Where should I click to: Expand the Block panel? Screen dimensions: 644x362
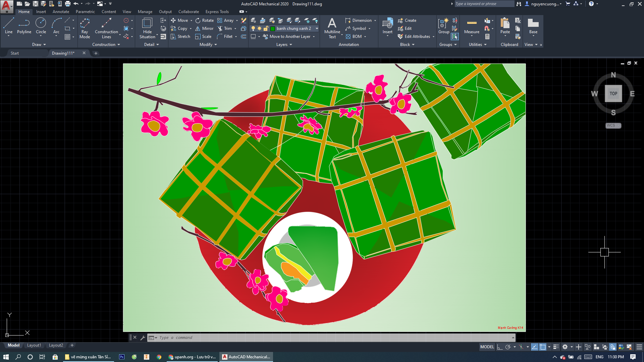pyautogui.click(x=407, y=45)
